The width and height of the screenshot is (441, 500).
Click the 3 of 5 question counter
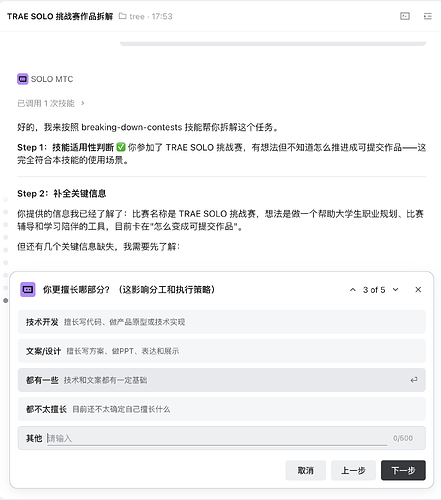pyautogui.click(x=374, y=290)
